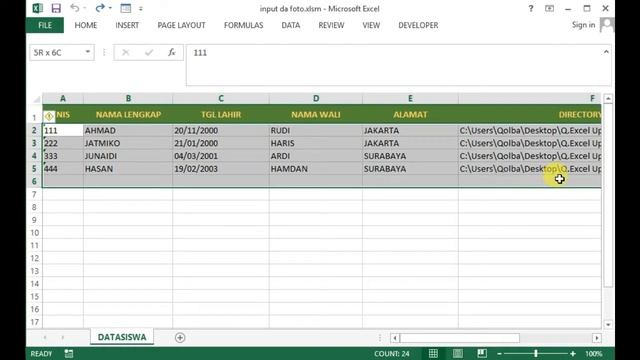Select SURABAYA cell in JUNAIDI row
This screenshot has width=640, height=360.
410,156
